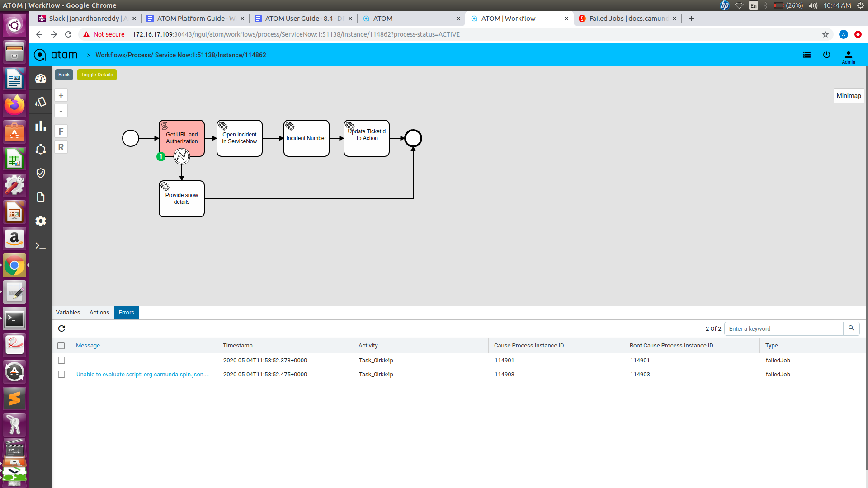Open the Terminal from Ubuntu dock
The image size is (868, 488).
coord(14,319)
